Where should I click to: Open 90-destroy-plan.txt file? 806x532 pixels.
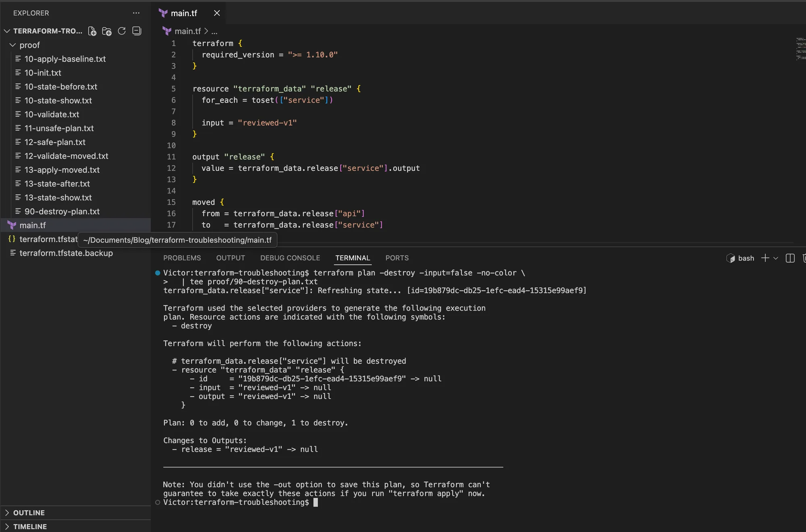pyautogui.click(x=75, y=211)
